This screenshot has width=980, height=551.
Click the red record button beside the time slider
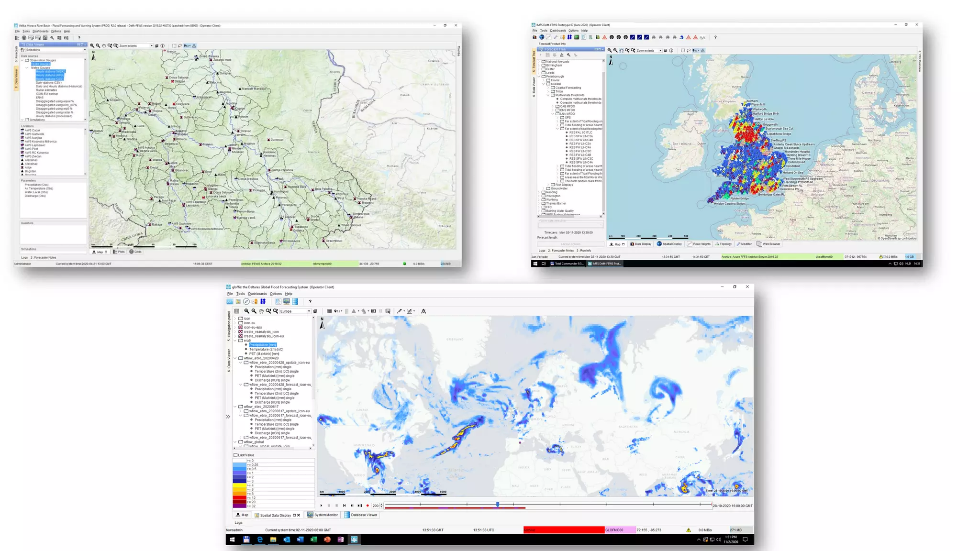[367, 506]
